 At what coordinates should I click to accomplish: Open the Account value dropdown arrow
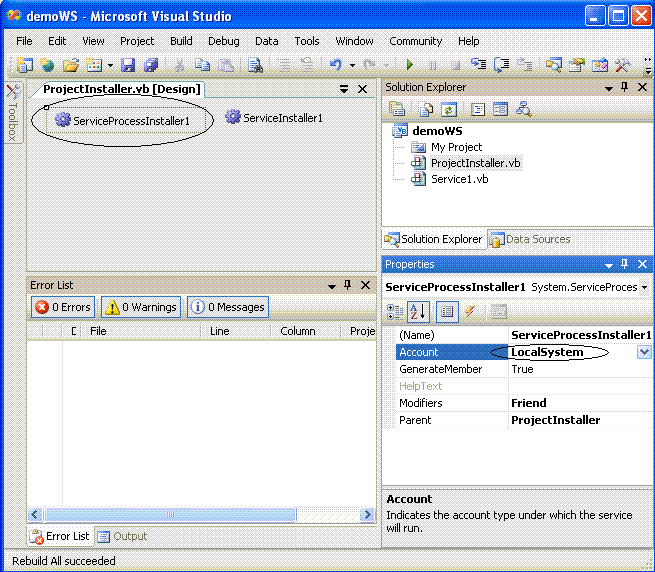tap(644, 352)
